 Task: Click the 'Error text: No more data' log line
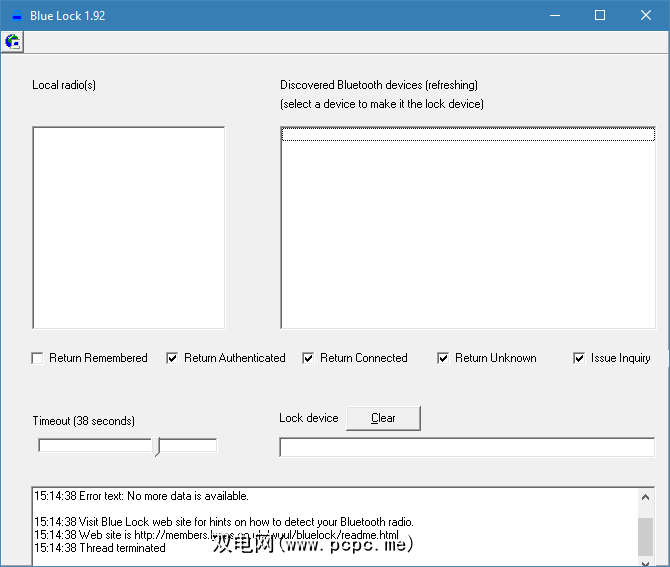pos(141,496)
